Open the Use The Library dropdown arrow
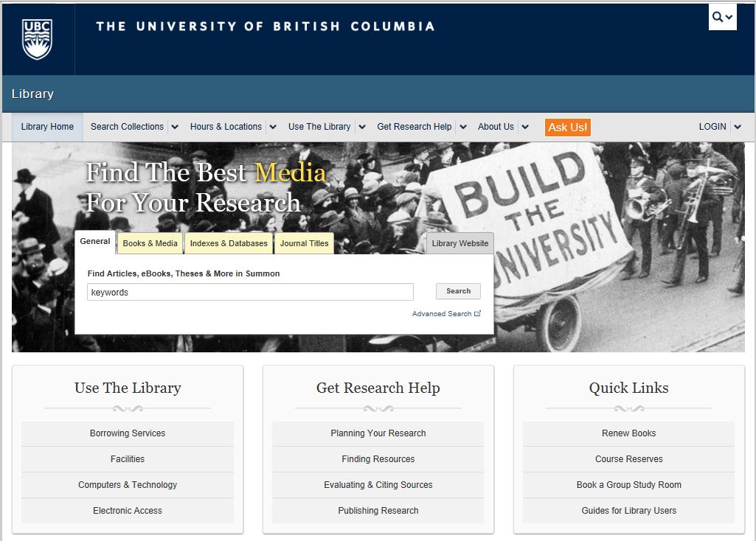Image resolution: width=756 pixels, height=541 pixels. click(361, 127)
